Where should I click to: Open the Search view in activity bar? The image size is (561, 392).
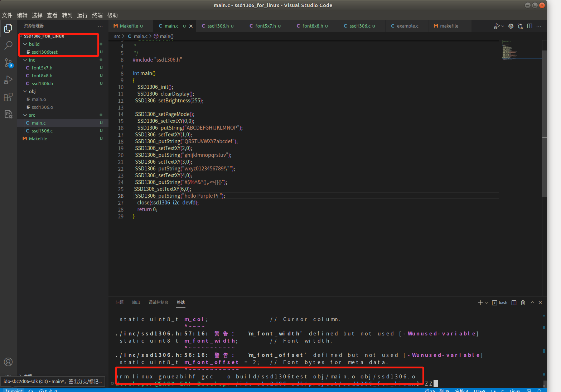pyautogui.click(x=8, y=45)
